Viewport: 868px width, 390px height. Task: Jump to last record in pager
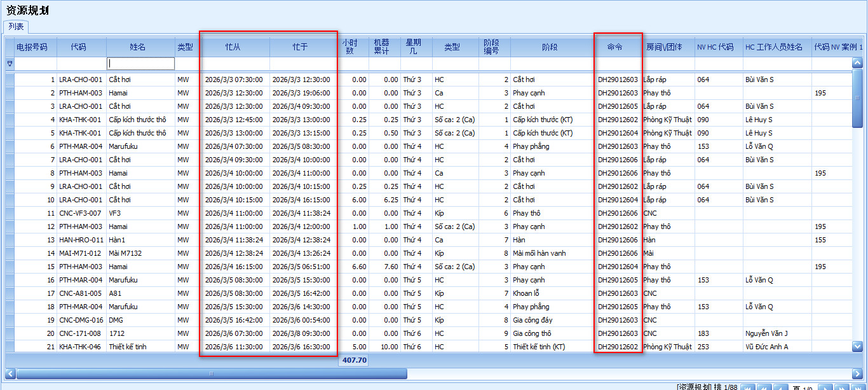tap(857, 387)
